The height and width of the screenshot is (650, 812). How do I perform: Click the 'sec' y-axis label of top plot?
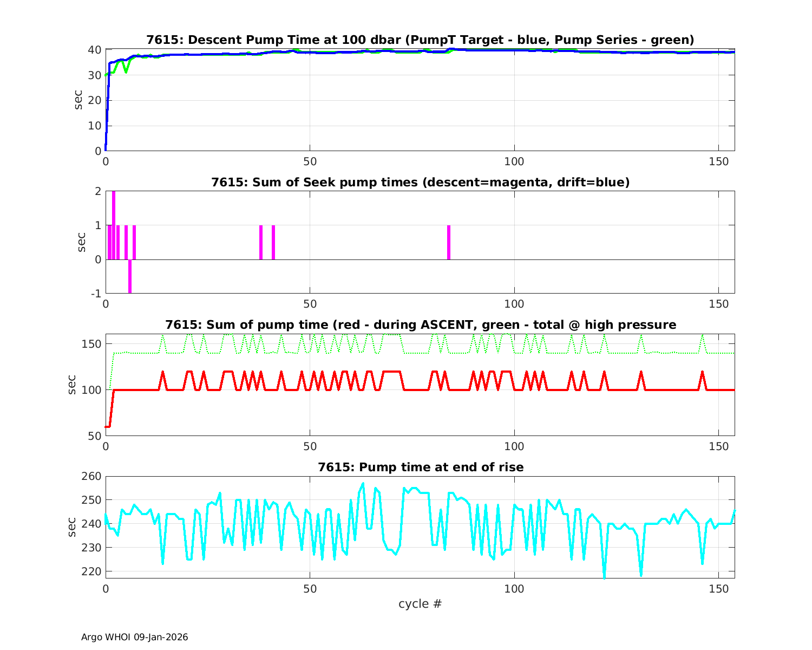(78, 100)
